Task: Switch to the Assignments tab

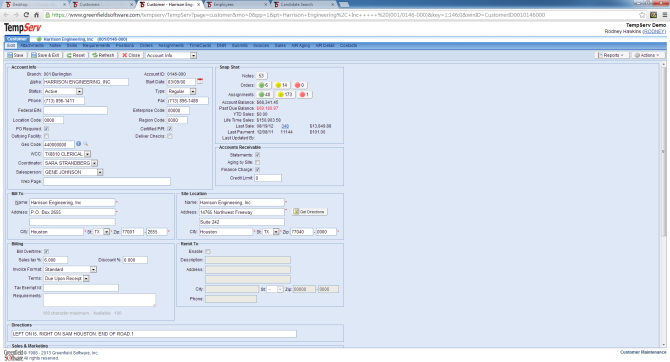Action: pyautogui.click(x=171, y=45)
